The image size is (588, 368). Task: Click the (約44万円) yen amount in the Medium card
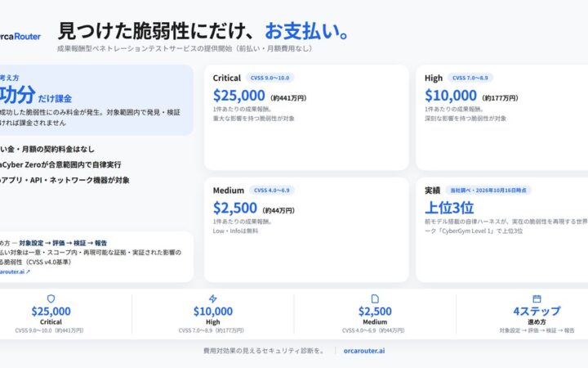point(278,210)
